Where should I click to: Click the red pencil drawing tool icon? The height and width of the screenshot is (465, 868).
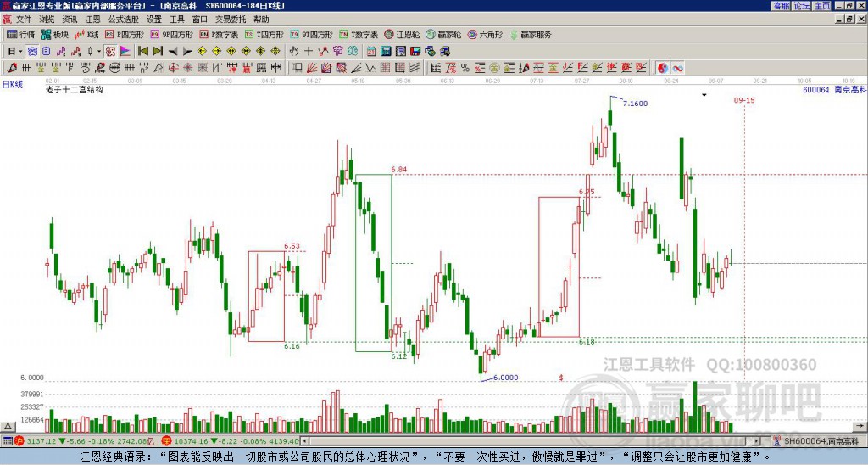[x=12, y=68]
